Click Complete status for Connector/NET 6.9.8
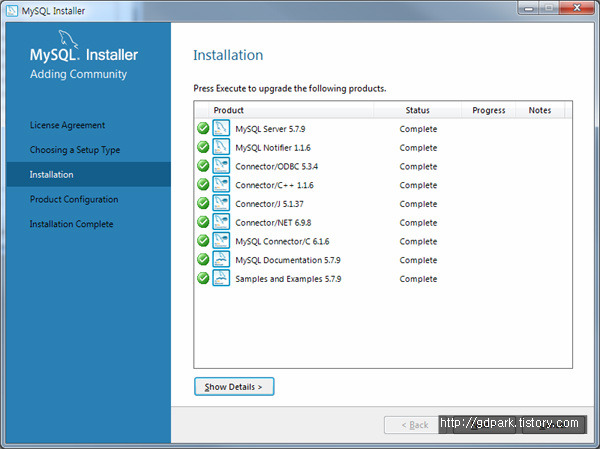The width and height of the screenshot is (600, 449). (418, 223)
